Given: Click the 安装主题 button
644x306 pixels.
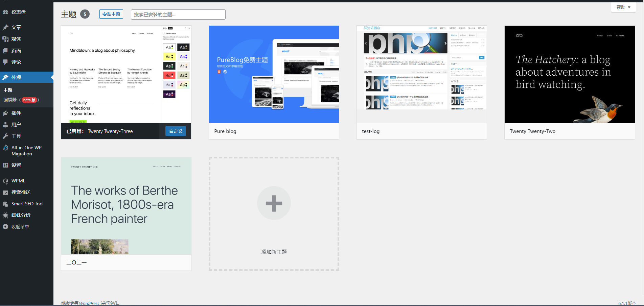Looking at the screenshot, I should [x=111, y=14].
